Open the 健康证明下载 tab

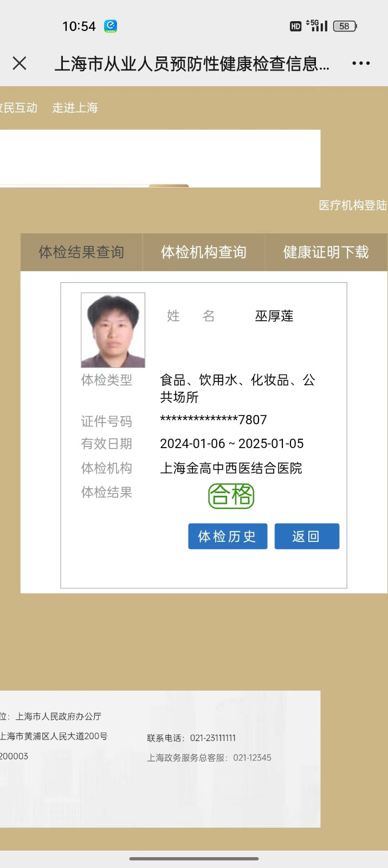click(326, 252)
